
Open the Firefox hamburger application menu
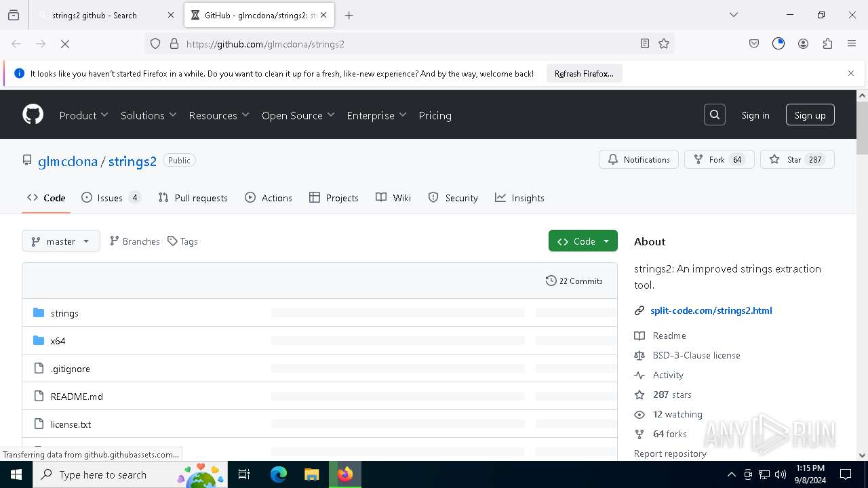[x=852, y=43]
